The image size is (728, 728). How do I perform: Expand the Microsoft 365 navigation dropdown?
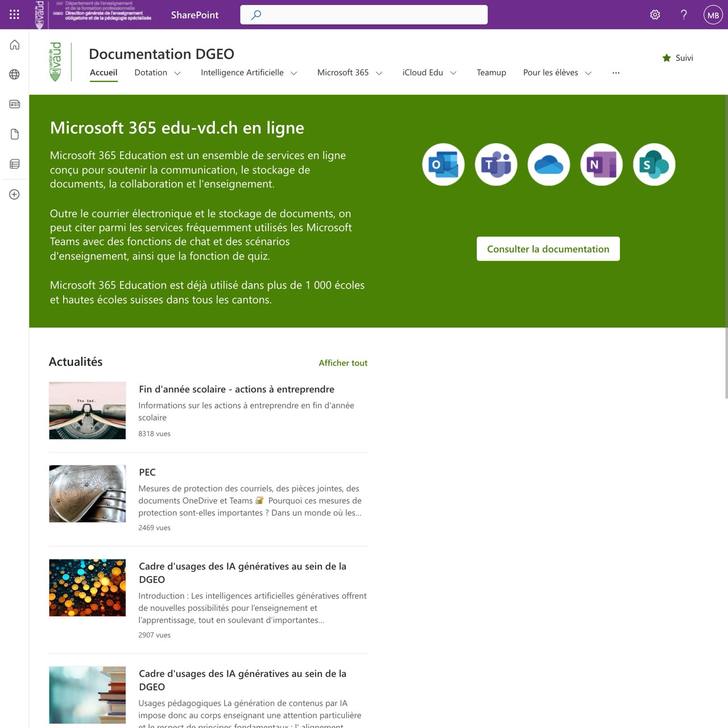click(x=379, y=73)
